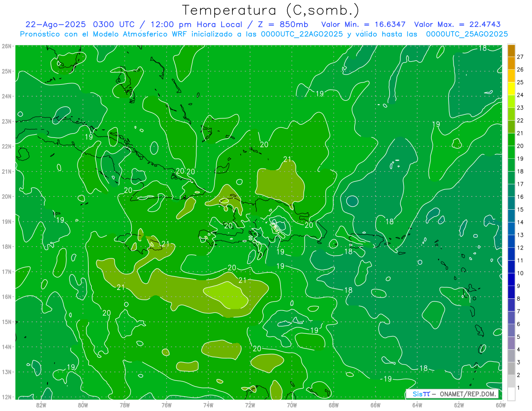
Task: Click legend value 10 on the color bar
Action: tap(520, 273)
